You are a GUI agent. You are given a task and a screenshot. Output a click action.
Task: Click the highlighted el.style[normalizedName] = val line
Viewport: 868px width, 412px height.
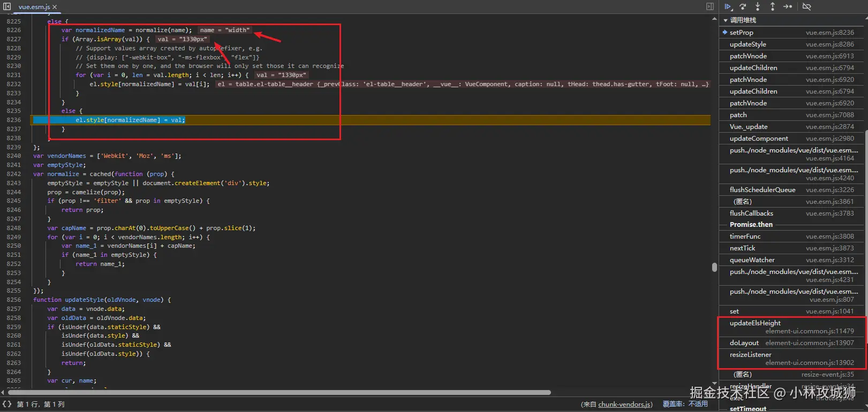130,120
